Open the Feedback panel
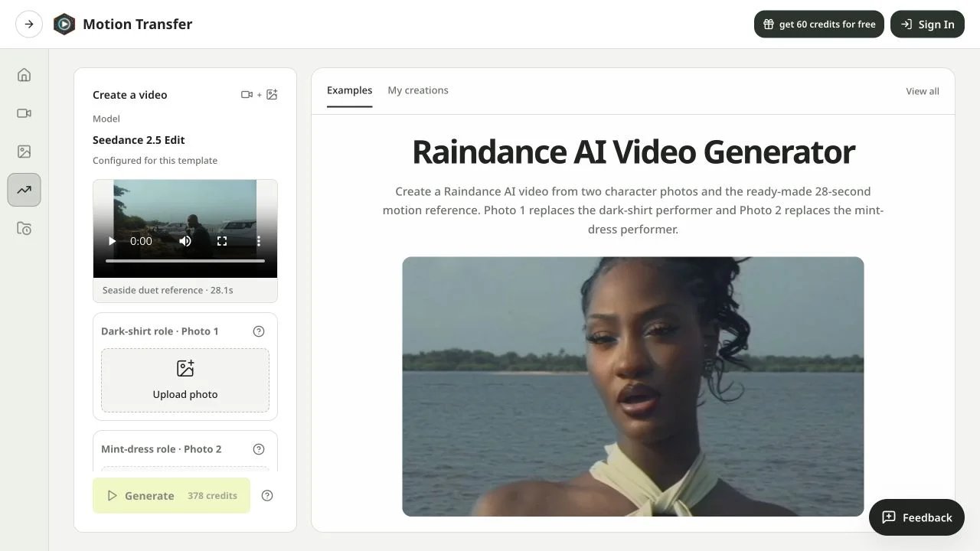Image resolution: width=980 pixels, height=551 pixels. [916, 517]
